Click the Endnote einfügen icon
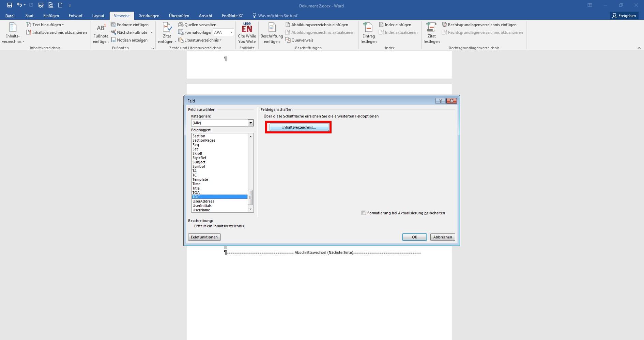644x340 pixels. (x=113, y=25)
